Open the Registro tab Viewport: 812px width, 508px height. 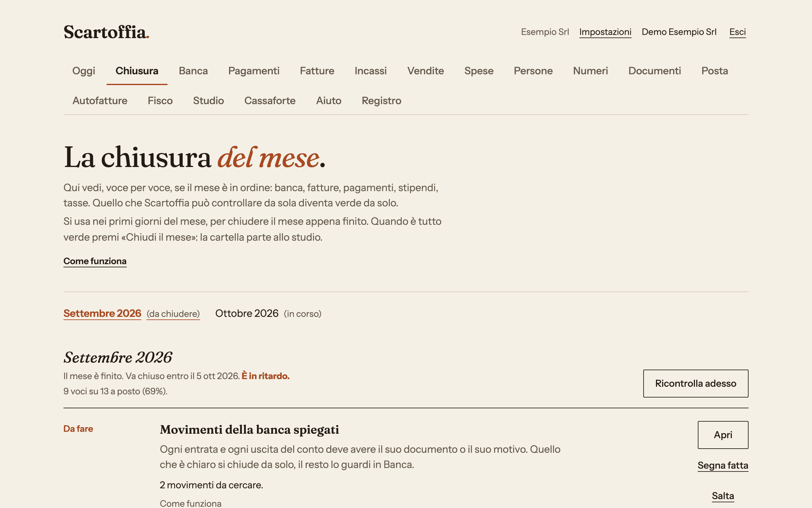pos(381,101)
